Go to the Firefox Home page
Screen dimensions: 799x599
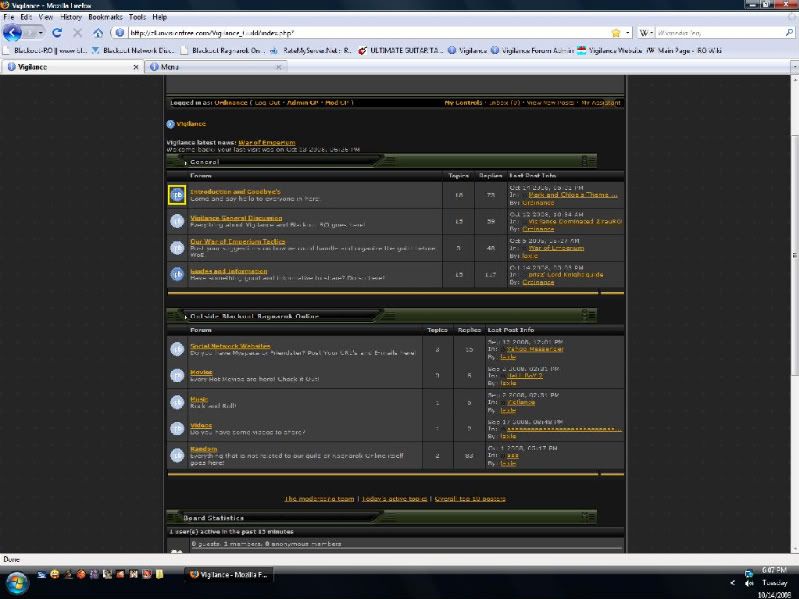[x=98, y=33]
